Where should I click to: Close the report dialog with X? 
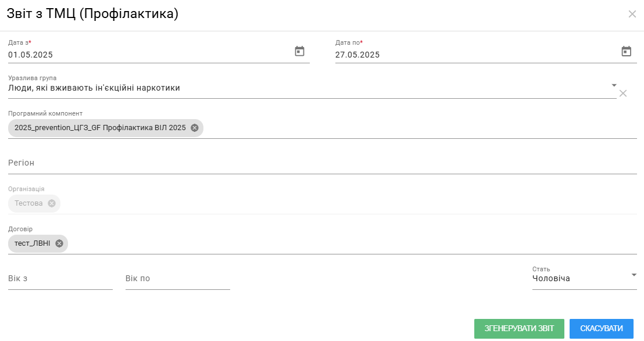pyautogui.click(x=632, y=14)
